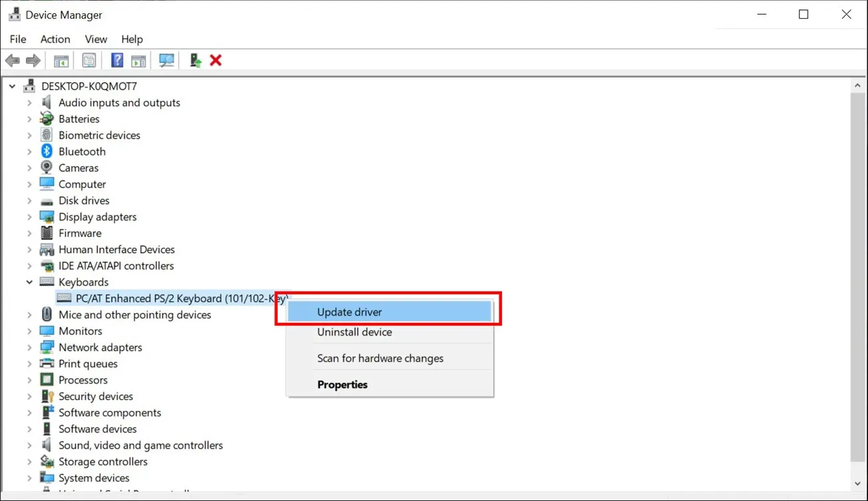Image resolution: width=868 pixels, height=501 pixels.
Task: Select the Bluetooth category icon
Action: click(x=47, y=151)
